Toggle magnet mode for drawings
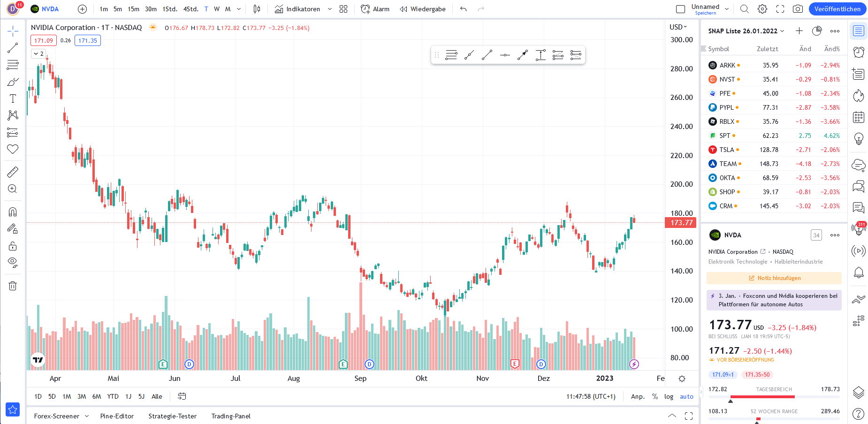 coord(13,212)
